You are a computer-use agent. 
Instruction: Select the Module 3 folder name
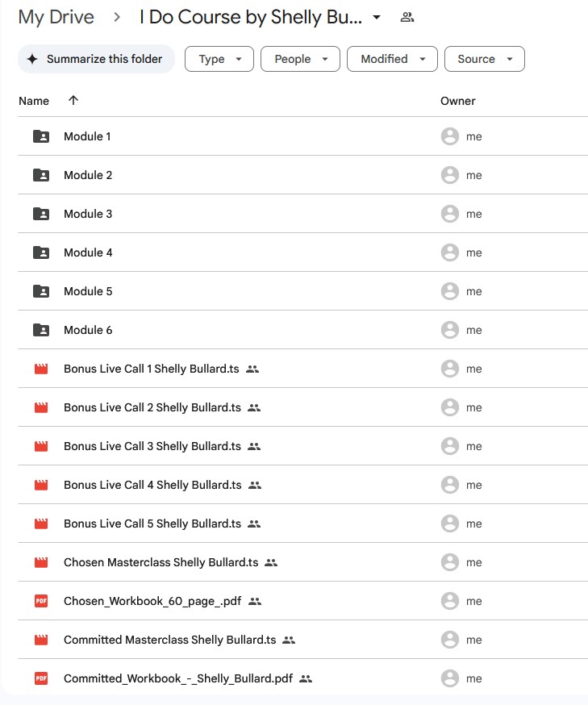click(x=88, y=214)
